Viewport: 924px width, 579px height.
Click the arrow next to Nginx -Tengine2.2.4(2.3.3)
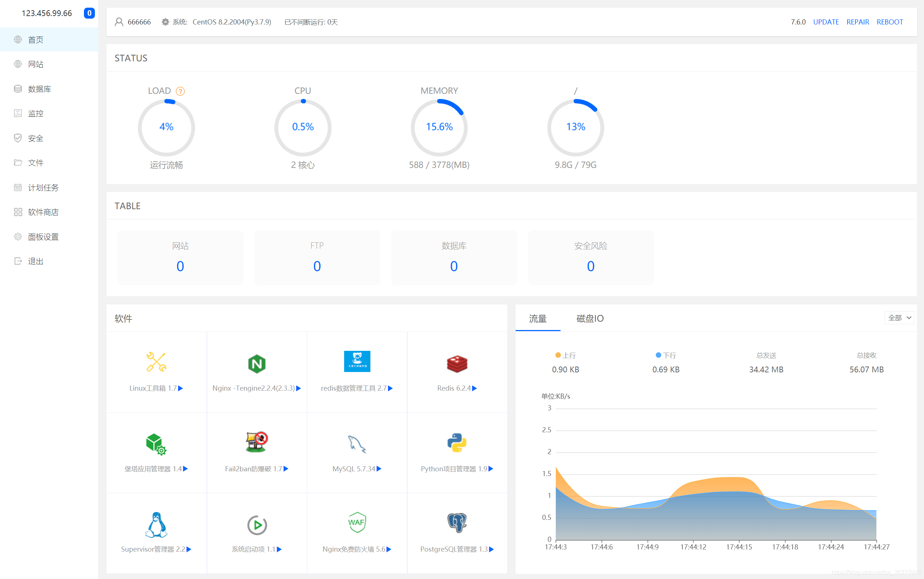pyautogui.click(x=299, y=388)
